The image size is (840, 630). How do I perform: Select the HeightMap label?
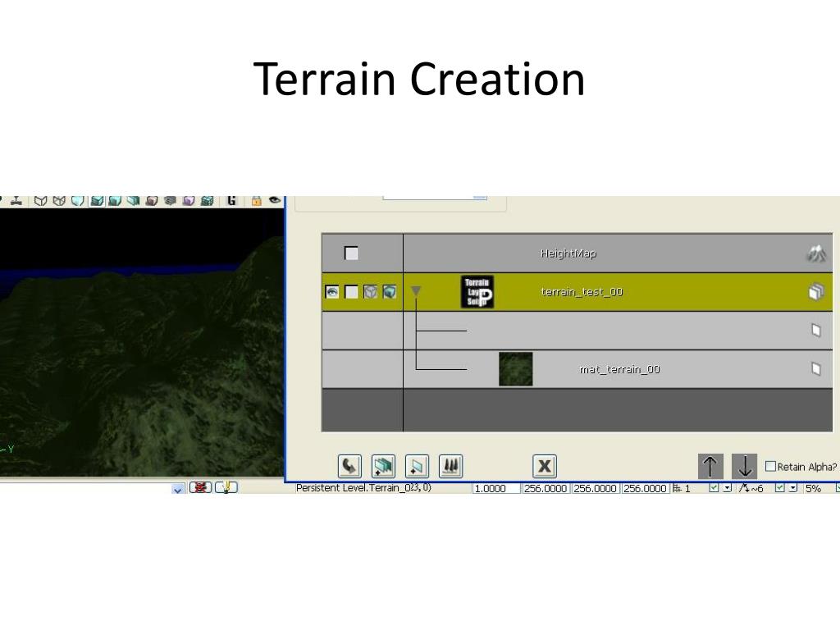pos(568,253)
